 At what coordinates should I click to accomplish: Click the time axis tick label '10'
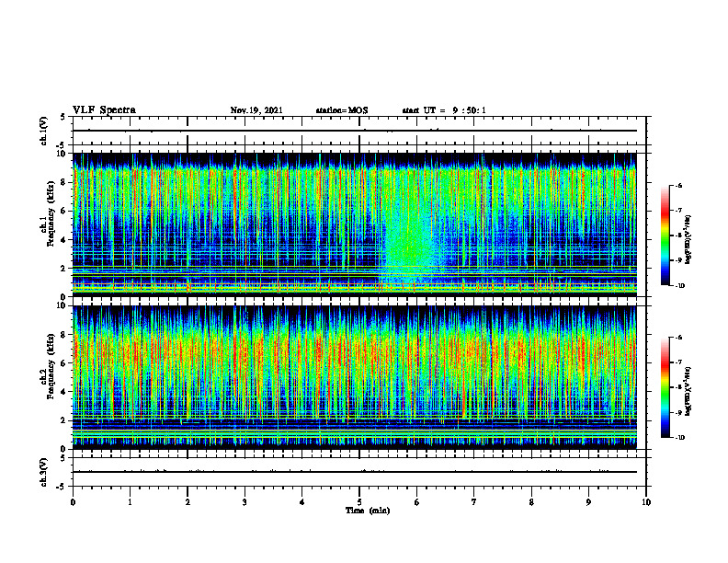click(646, 502)
